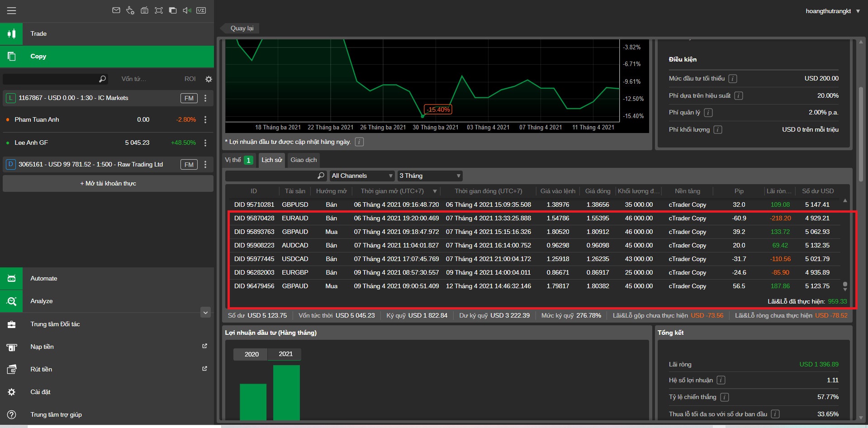Open the 3 Tháng period dropdown

click(x=430, y=176)
